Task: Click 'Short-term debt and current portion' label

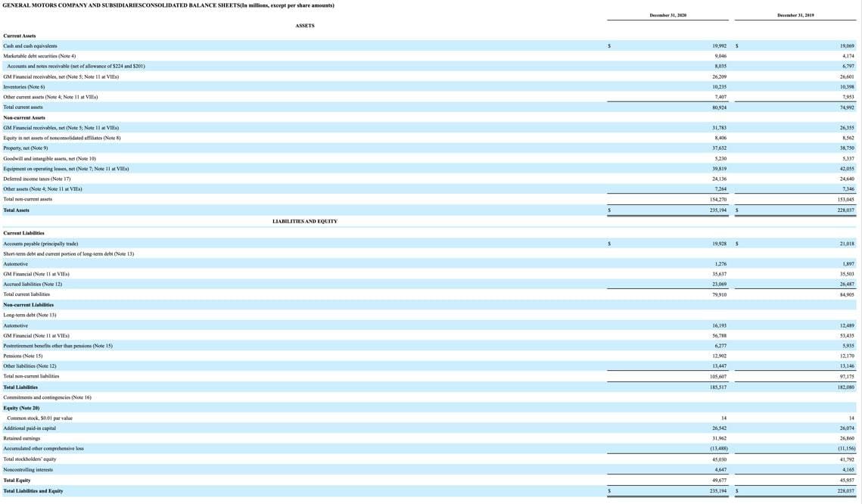Action: point(69,254)
